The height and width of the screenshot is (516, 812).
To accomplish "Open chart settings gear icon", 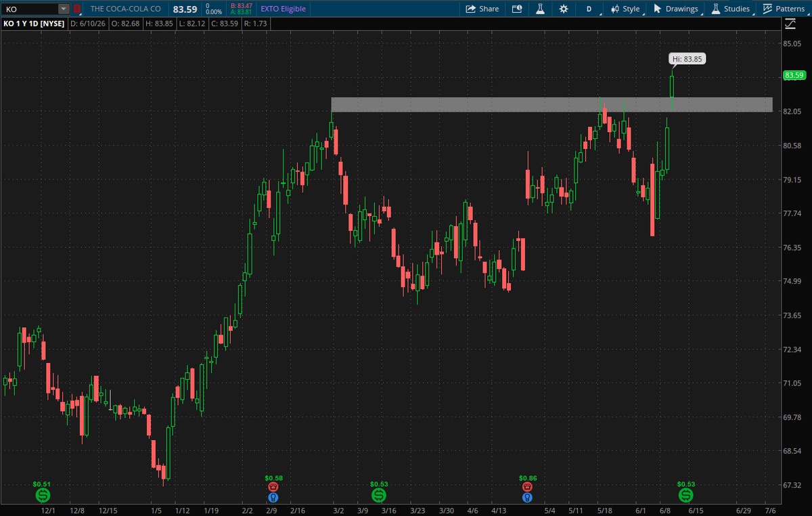I will pos(564,9).
